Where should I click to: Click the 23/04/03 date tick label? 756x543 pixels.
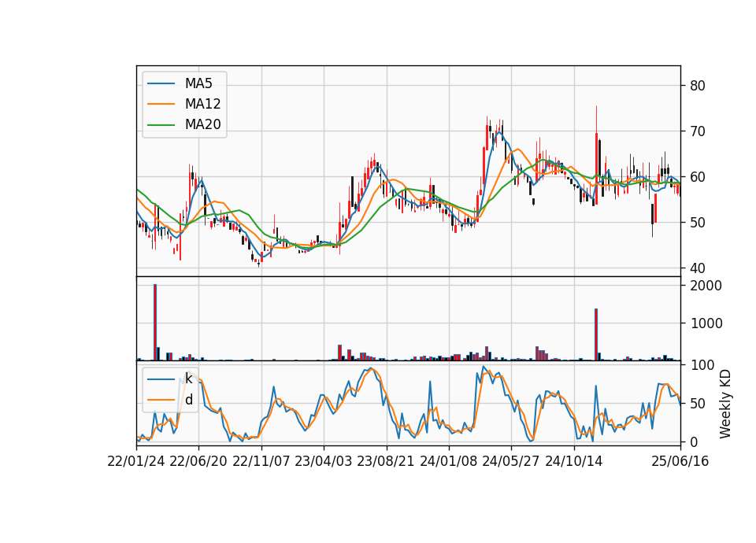[324, 461]
